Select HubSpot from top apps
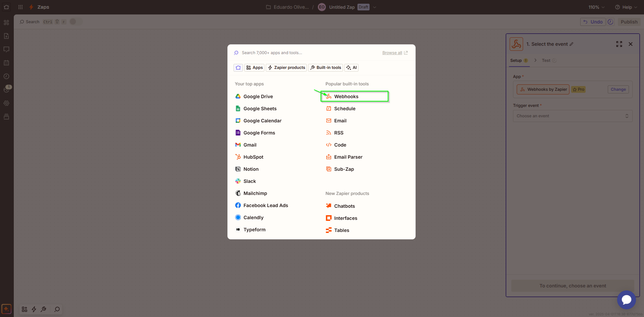Screen dimensions: 644x317 point(249,157)
